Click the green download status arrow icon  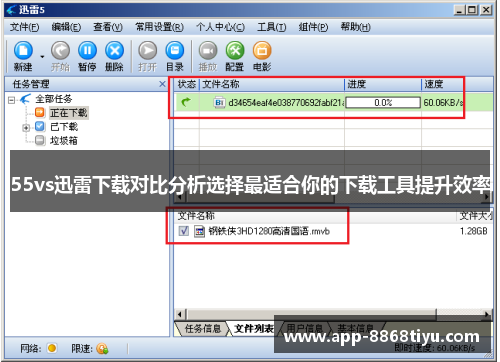coord(186,102)
